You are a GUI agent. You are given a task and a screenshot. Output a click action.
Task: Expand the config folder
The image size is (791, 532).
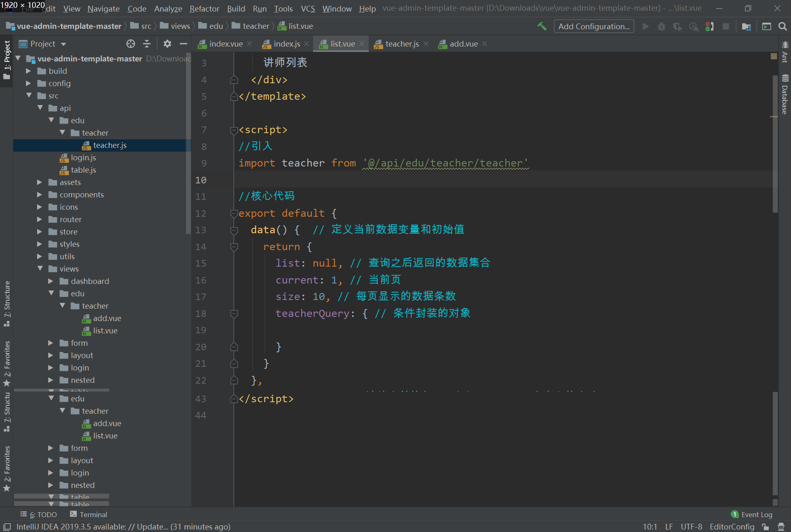28,83
